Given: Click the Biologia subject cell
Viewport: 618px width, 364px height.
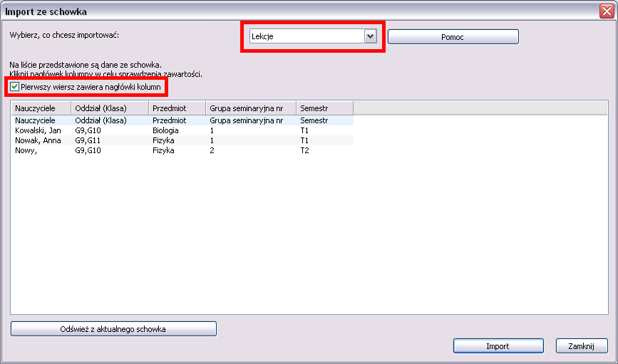Looking at the screenshot, I should point(166,131).
